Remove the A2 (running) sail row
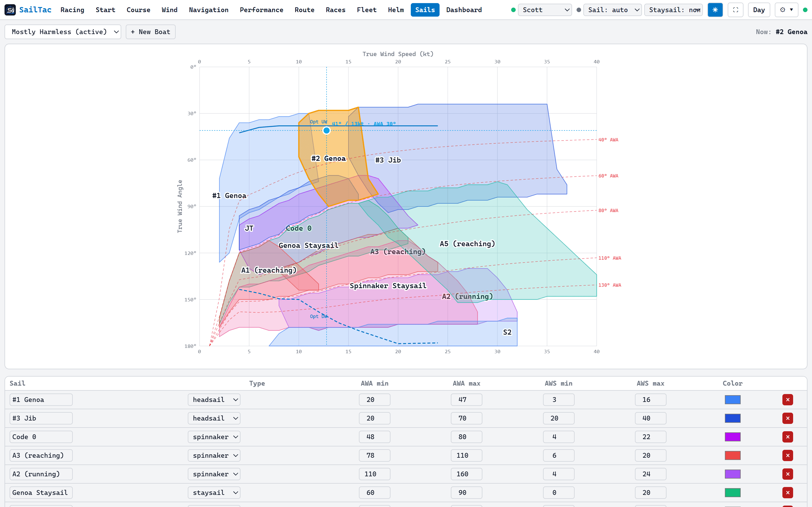The width and height of the screenshot is (812, 507). [787, 474]
